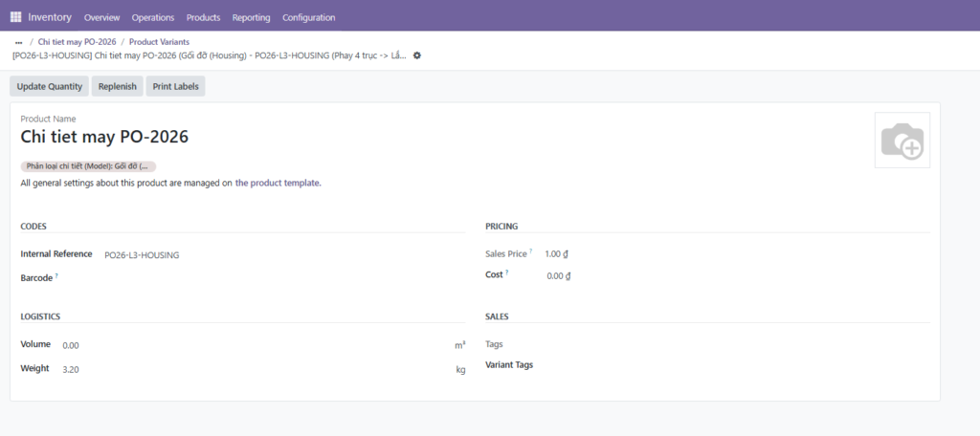The width and height of the screenshot is (980, 436).
Task: Click the help question mark beside Cost
Action: click(x=507, y=273)
